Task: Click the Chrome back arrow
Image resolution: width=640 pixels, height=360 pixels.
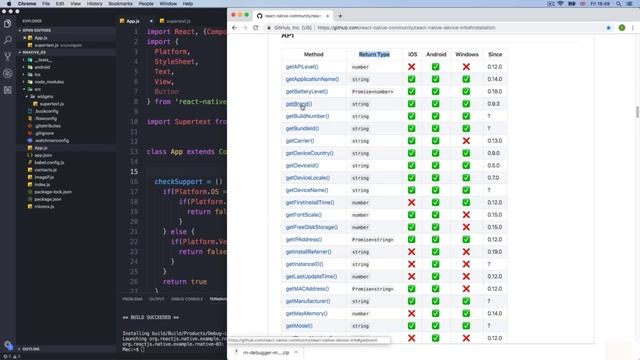Action: (x=234, y=28)
